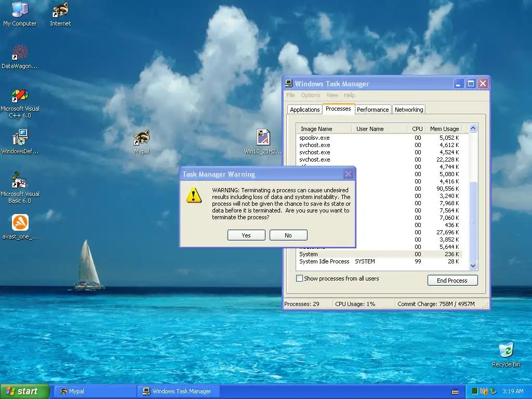Click the Processes: 29 status bar entry
Viewport: 532px width, 399px height.
pyautogui.click(x=302, y=304)
